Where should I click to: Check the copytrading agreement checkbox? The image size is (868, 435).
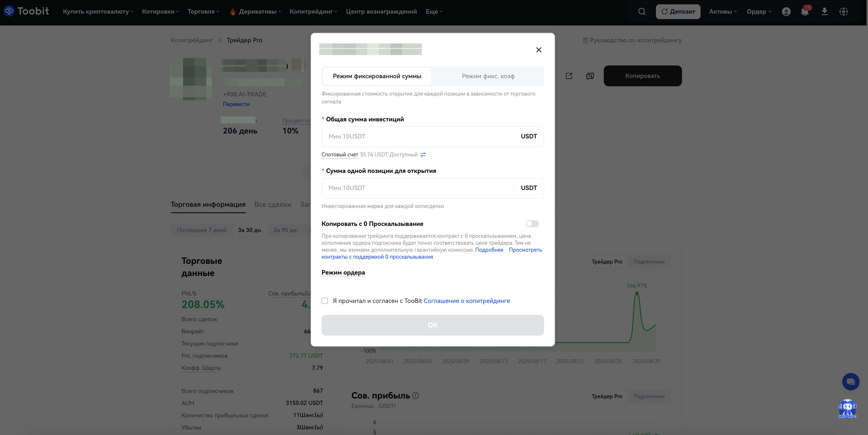[324, 301]
